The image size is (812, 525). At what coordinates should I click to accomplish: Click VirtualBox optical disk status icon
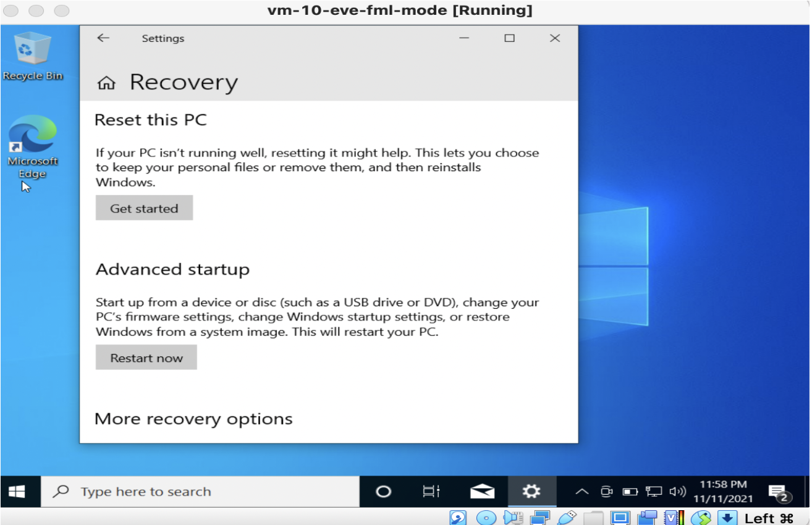tap(486, 518)
